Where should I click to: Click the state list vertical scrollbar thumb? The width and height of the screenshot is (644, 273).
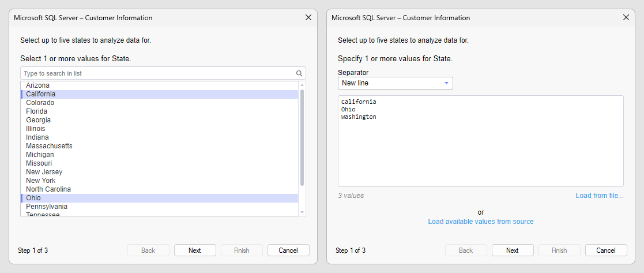[x=302, y=138]
